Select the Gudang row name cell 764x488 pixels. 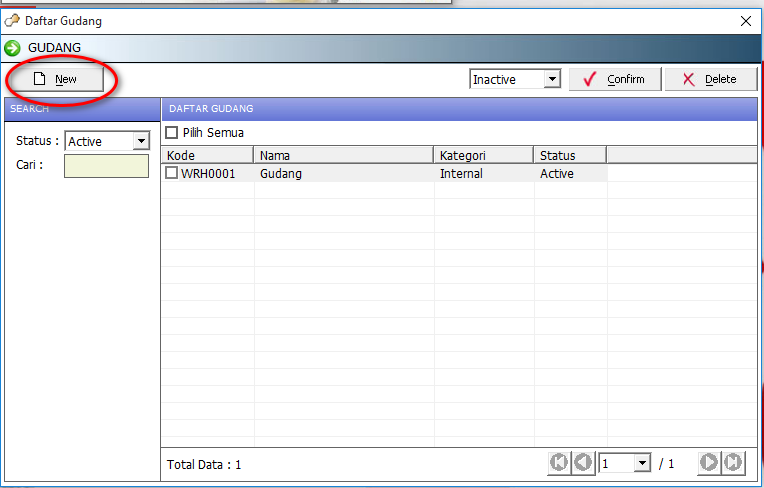[344, 173]
